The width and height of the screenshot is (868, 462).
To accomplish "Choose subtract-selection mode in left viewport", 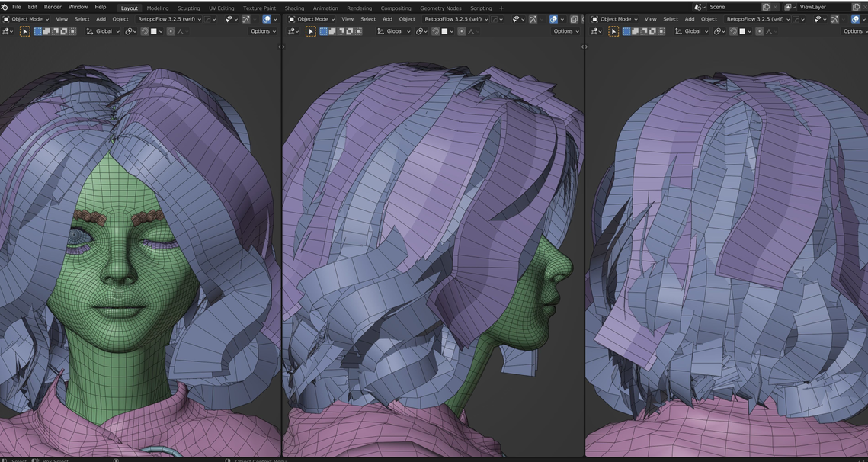I will (55, 31).
